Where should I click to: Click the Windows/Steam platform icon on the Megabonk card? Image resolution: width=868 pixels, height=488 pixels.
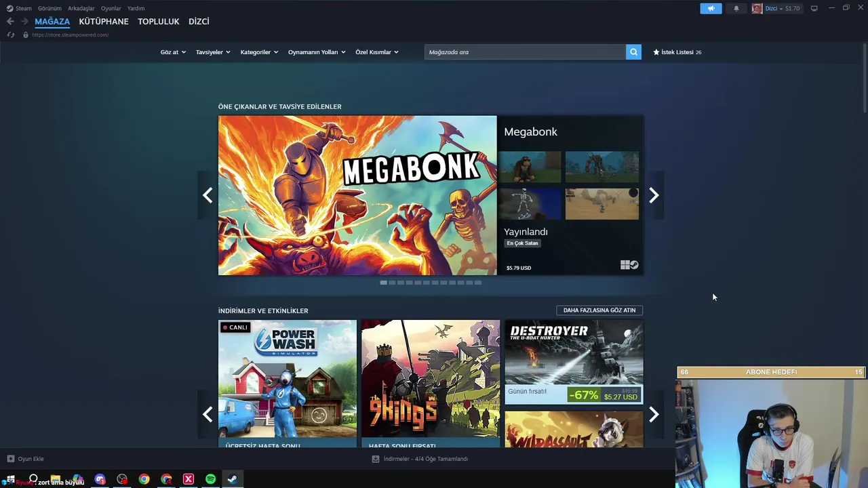point(629,265)
